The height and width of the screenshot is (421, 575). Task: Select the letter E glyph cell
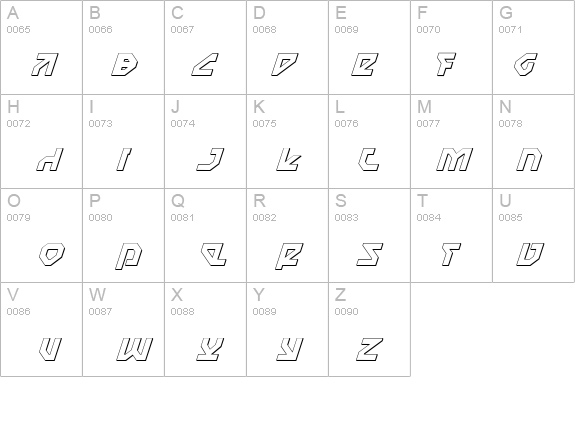370,47
